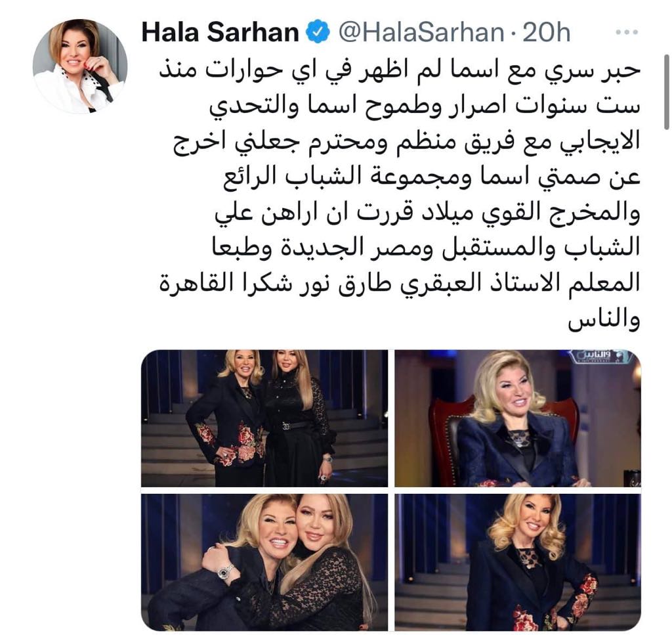
Task: Click the tweet line starting with الشباب والمستقبل
Action: tap(427, 248)
